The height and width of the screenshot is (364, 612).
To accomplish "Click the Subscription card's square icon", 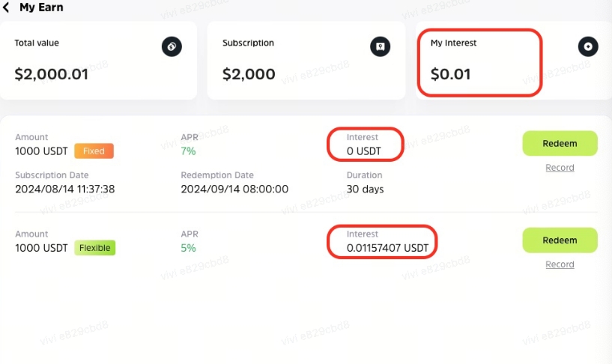I will coord(381,47).
